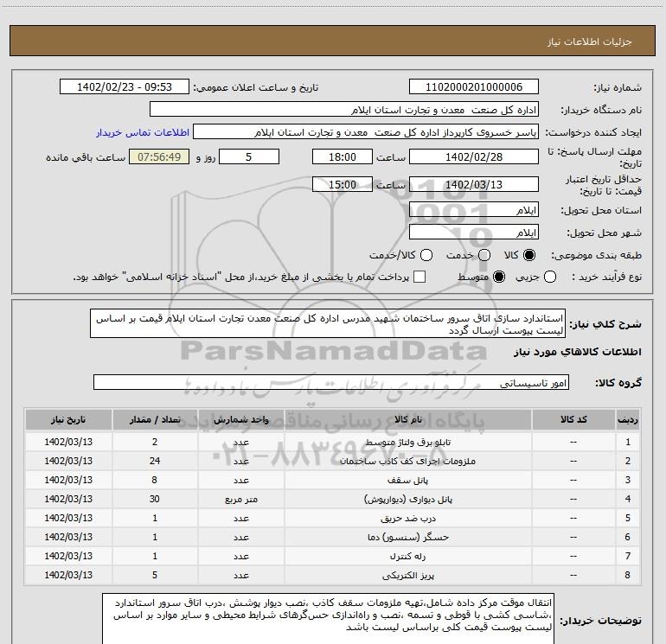The height and width of the screenshot is (644, 666).
Task: Click the ملزومات اجرای کف کاذب ساختمان item
Action: pos(407,461)
